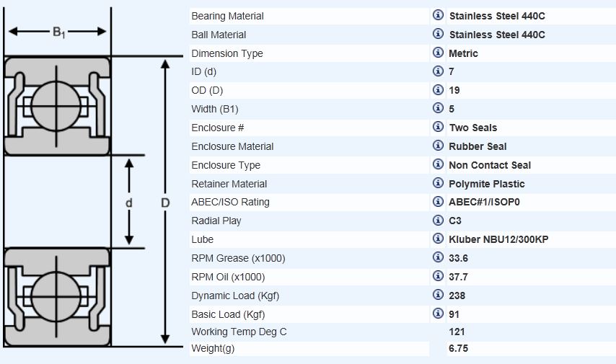
Task: Click info icon beside Basic Load (Kgf)
Action: click(438, 314)
